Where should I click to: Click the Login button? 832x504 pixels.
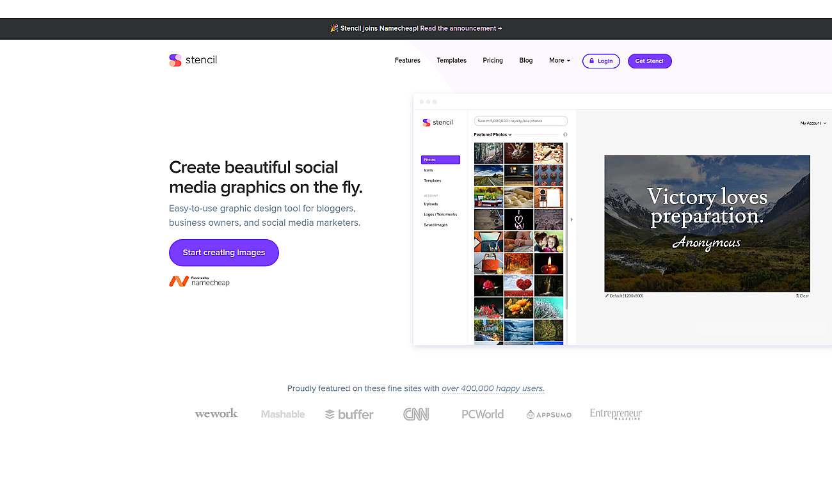click(601, 61)
